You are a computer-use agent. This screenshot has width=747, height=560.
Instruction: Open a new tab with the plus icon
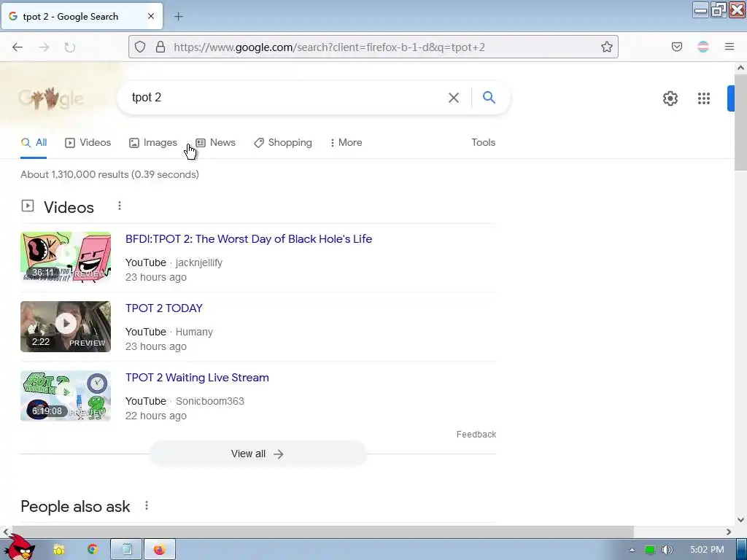(x=178, y=17)
